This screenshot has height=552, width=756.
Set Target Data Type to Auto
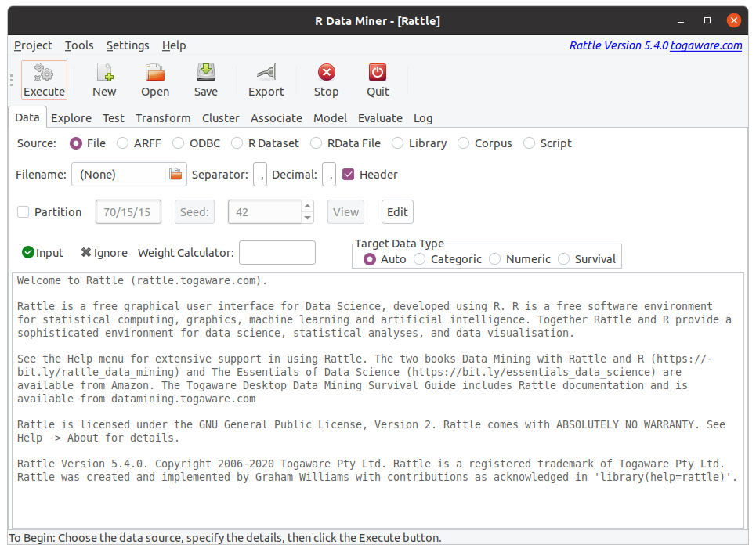click(x=370, y=259)
